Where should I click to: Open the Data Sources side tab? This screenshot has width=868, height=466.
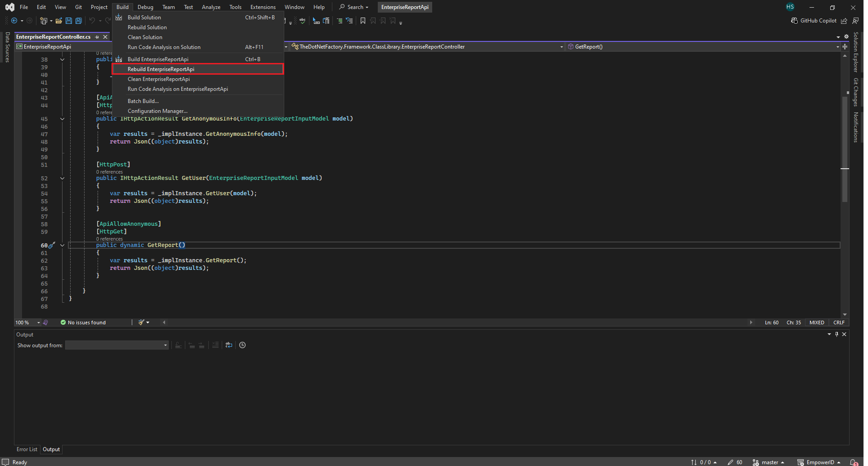7,47
